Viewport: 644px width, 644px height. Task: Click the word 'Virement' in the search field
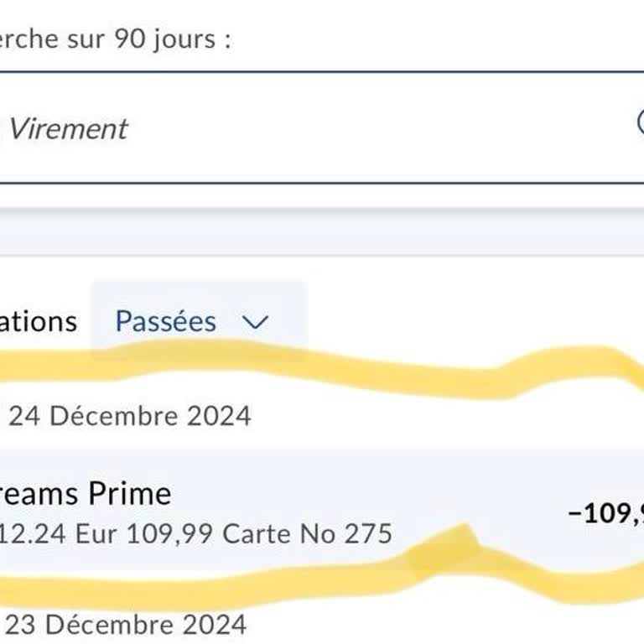click(68, 128)
